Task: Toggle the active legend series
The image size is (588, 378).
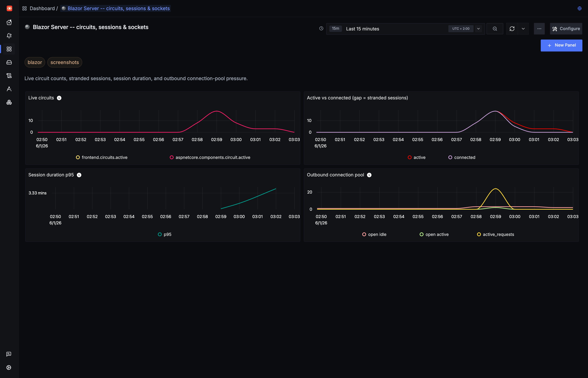Action: point(416,157)
